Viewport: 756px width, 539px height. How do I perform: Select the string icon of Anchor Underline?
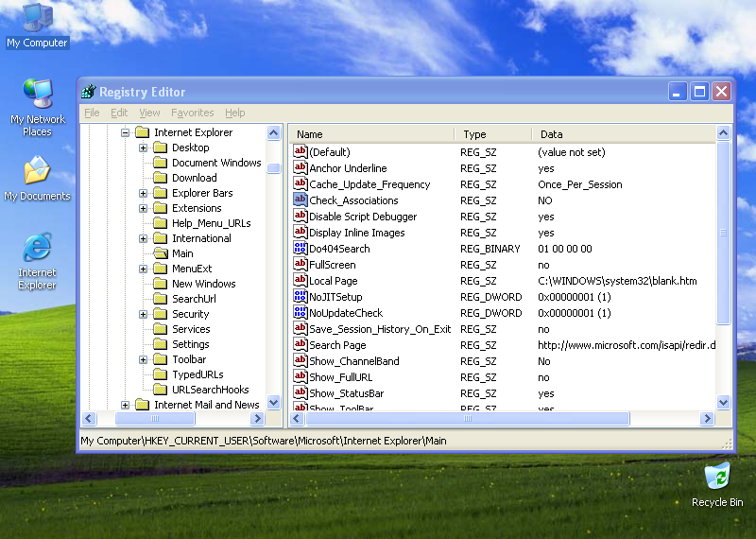pyautogui.click(x=300, y=168)
